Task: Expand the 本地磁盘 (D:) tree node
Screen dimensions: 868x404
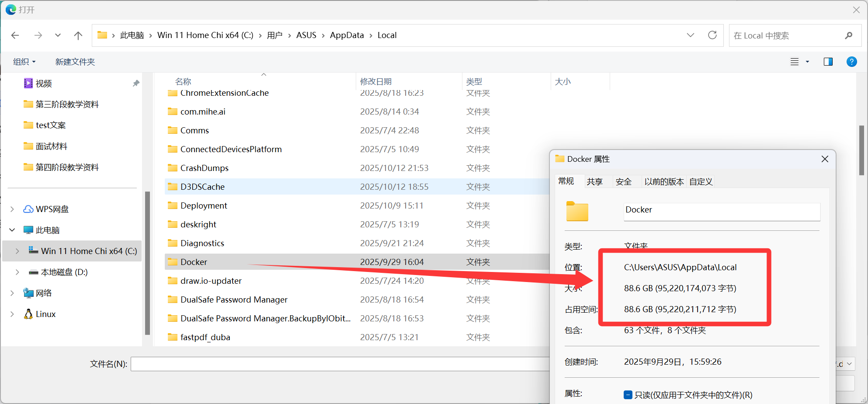Action: 17,272
